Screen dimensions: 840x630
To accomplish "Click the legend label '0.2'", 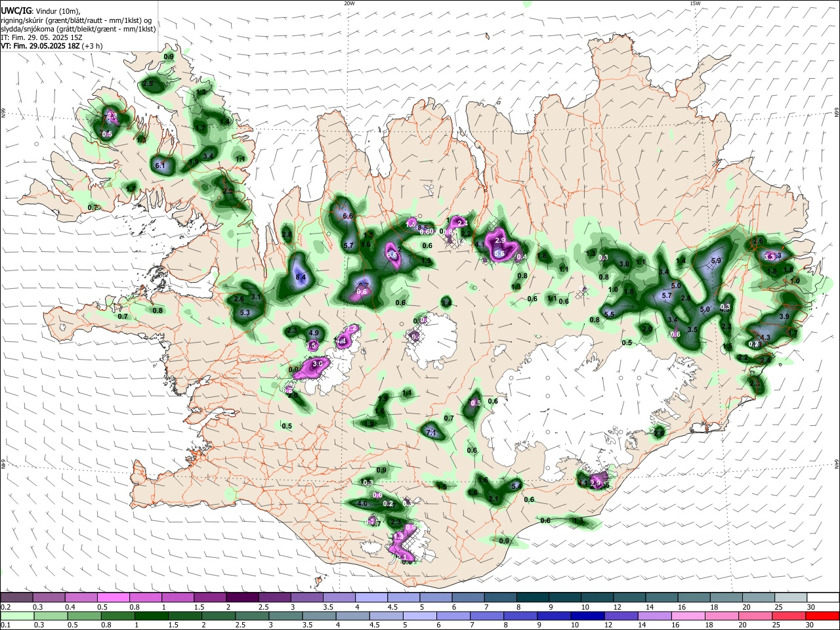I will pos(5,608).
